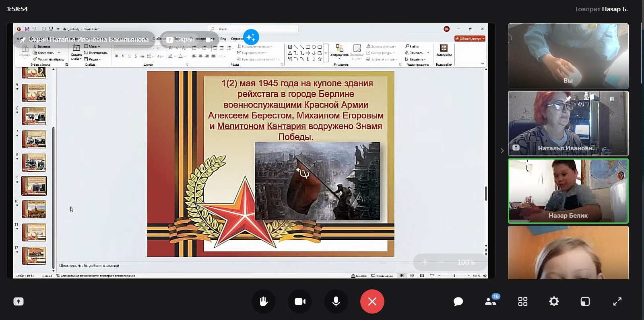This screenshot has height=320, width=644.
Task: Switch video layout with grid icon
Action: pyautogui.click(x=522, y=301)
